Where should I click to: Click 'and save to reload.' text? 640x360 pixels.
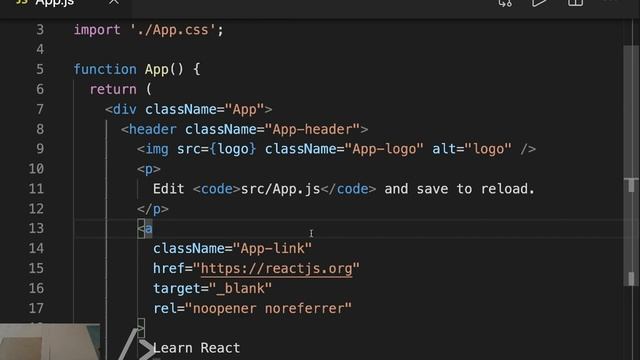click(x=459, y=189)
